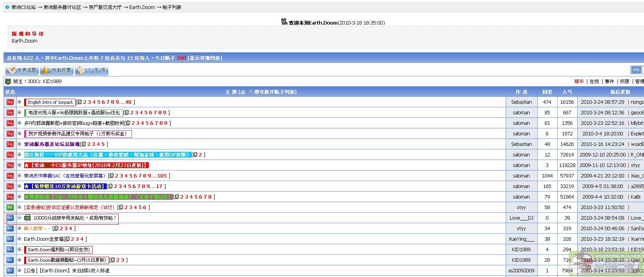Viewport: 644px width, 277px height.
Task: Open the 小字报 bulletin button
Action: point(91,70)
